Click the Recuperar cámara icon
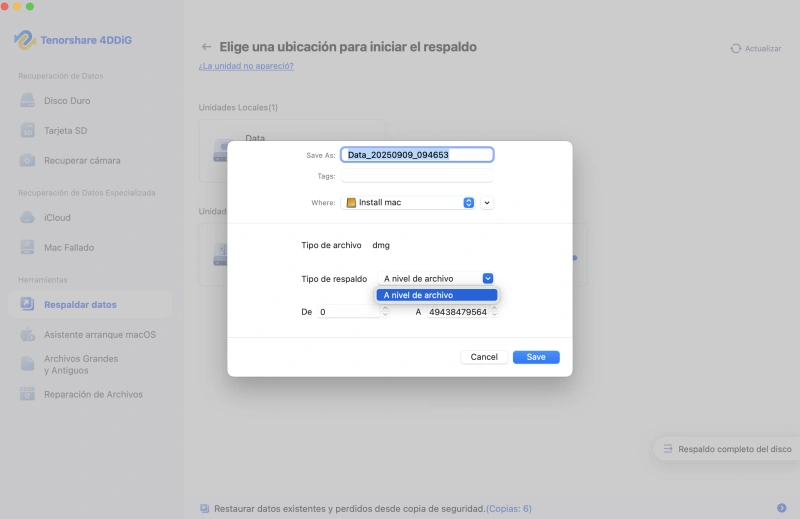The image size is (800, 519). click(27, 160)
